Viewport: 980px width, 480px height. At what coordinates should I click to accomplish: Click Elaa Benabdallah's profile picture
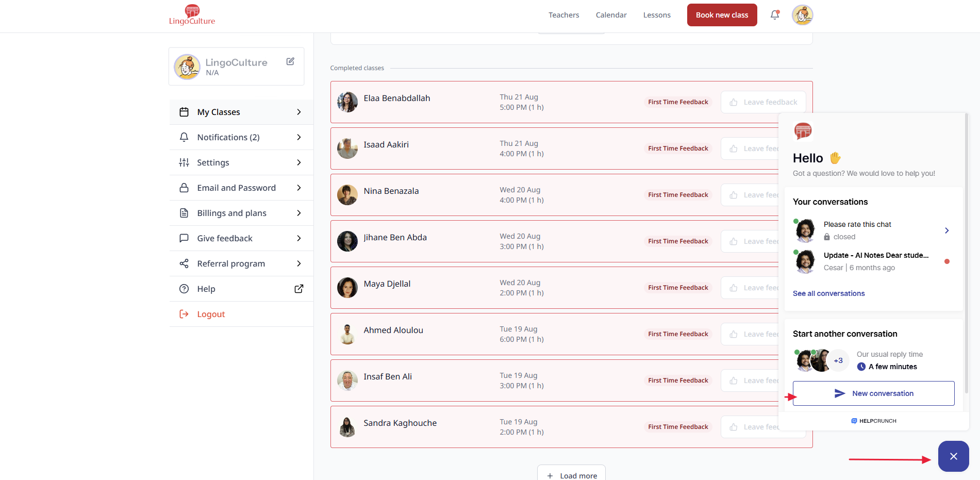[347, 102]
